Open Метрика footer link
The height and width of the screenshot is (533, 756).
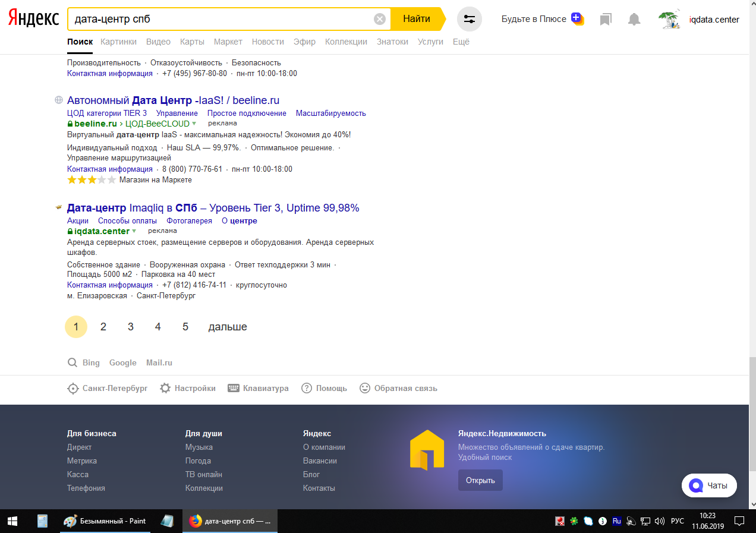coord(82,461)
